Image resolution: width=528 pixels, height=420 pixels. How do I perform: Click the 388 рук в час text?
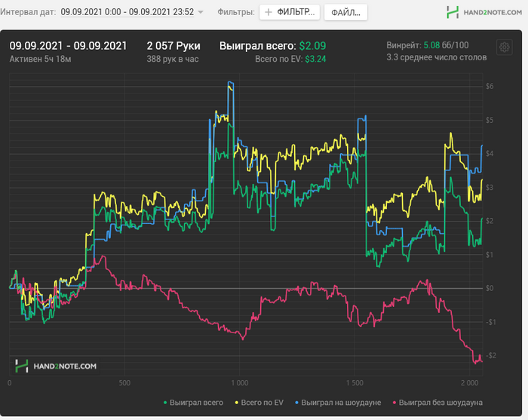click(173, 60)
